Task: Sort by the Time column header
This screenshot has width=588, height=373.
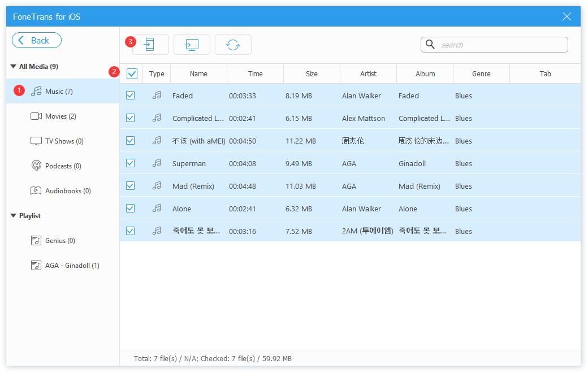Action: tap(256, 74)
